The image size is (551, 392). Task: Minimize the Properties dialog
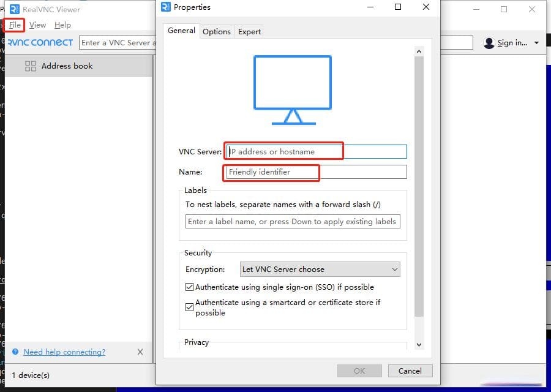pyautogui.click(x=370, y=7)
